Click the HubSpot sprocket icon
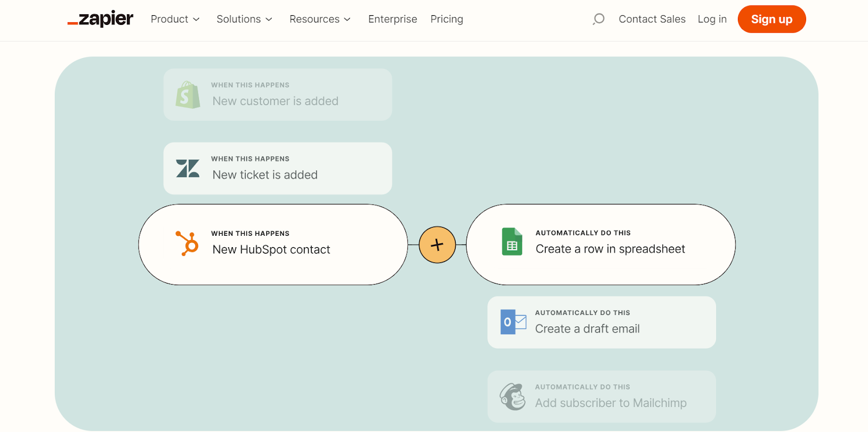The image size is (868, 432). 187,243
